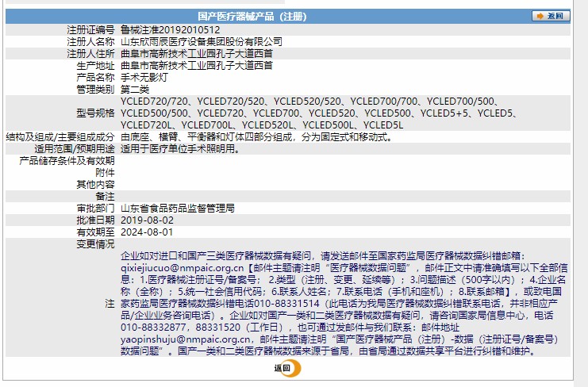Click the 生产地址 field label
The height and width of the screenshot is (387, 588).
click(95, 66)
